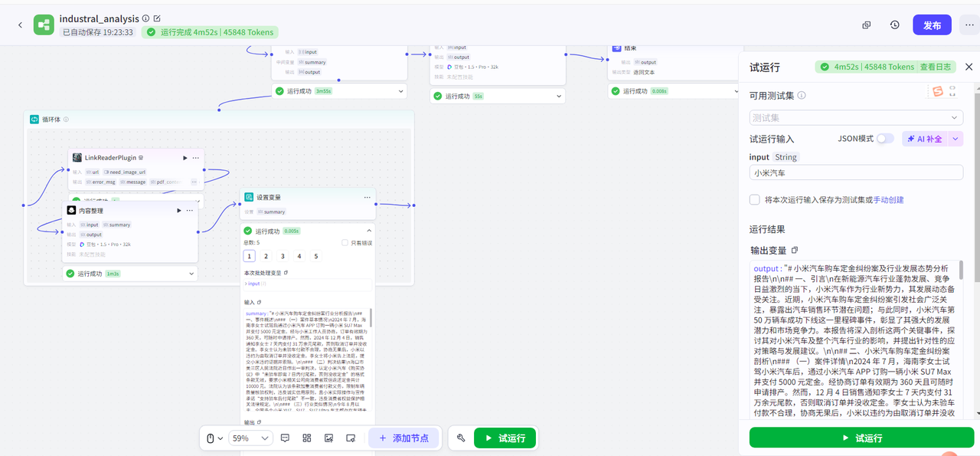The width and height of the screenshot is (980, 456).
Task: Click the 输出变量 panel scrollbar
Action: (x=961, y=271)
